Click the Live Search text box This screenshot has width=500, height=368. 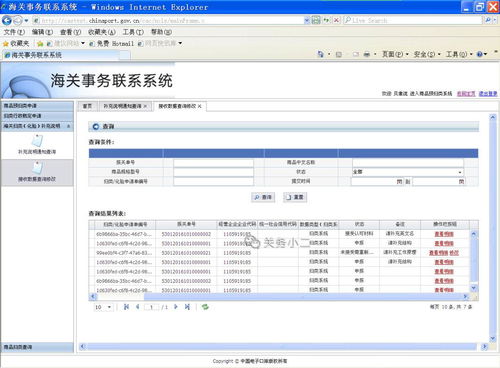point(413,20)
